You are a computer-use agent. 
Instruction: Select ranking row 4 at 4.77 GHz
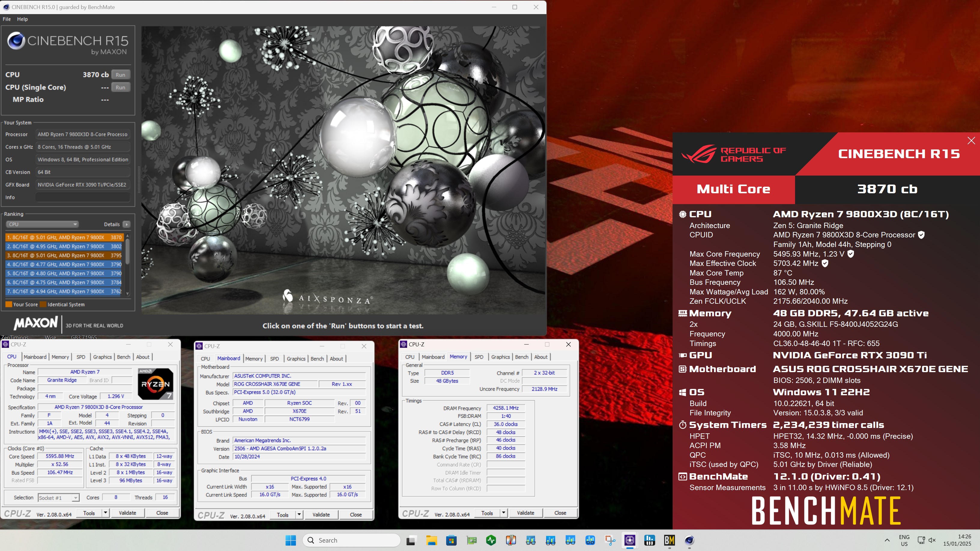[64, 264]
